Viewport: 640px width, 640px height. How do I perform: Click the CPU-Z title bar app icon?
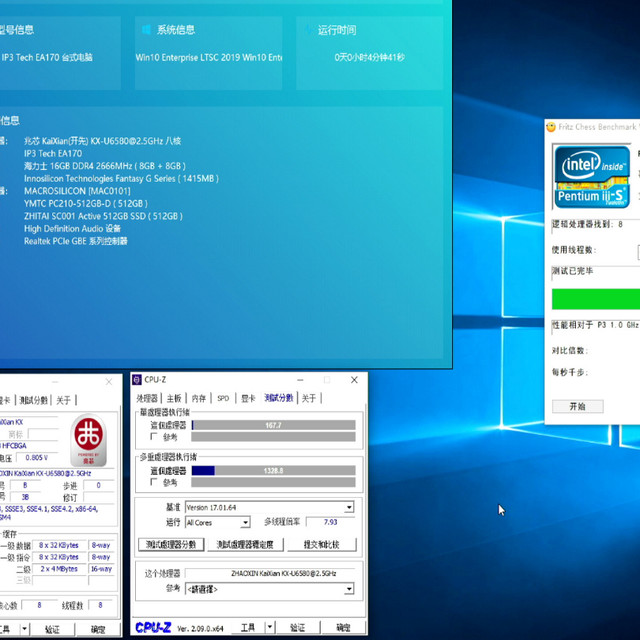coord(138,380)
